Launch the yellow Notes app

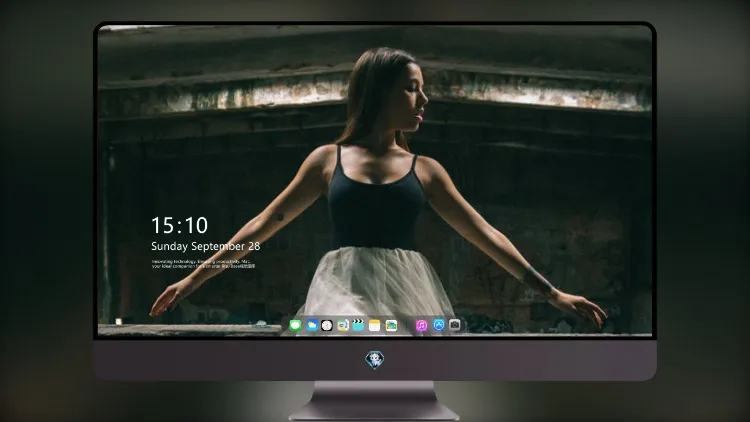(x=375, y=325)
